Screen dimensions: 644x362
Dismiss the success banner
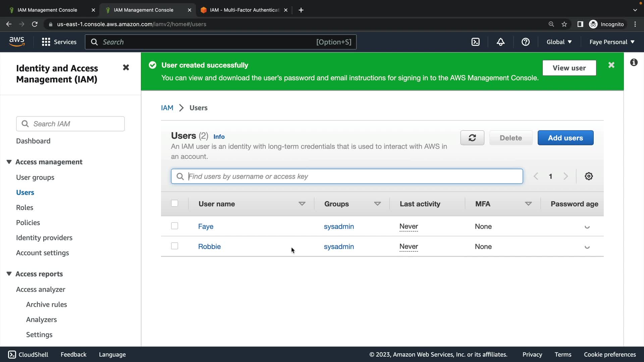tap(611, 65)
